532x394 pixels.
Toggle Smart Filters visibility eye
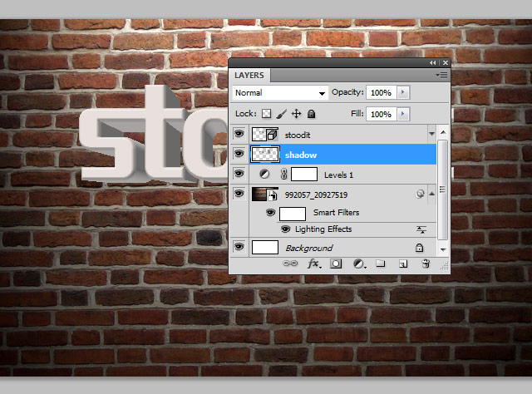pyautogui.click(x=270, y=213)
